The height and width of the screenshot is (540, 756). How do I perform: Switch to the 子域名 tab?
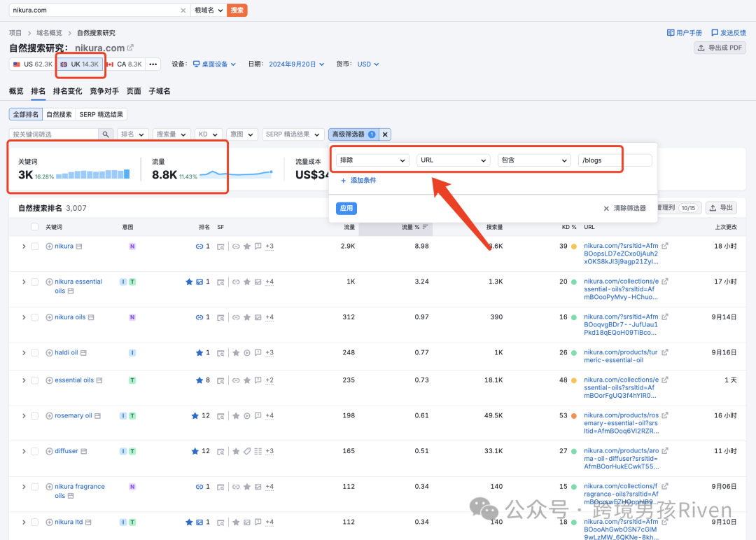(x=160, y=91)
